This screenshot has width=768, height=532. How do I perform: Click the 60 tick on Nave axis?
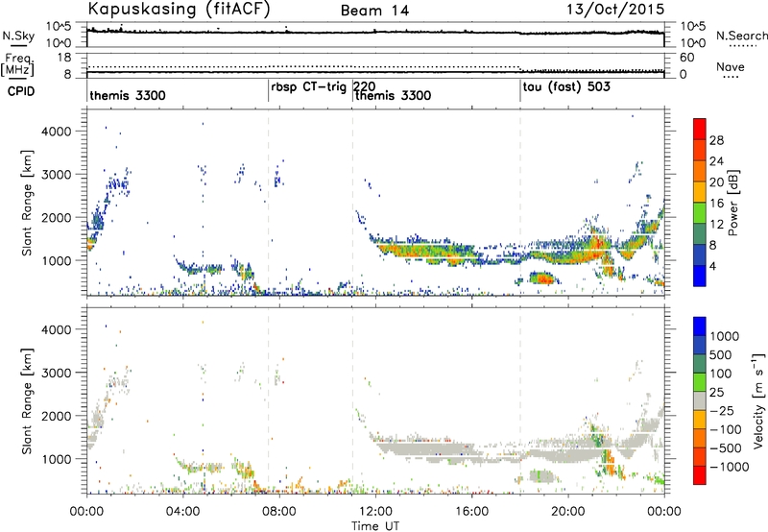(x=687, y=58)
